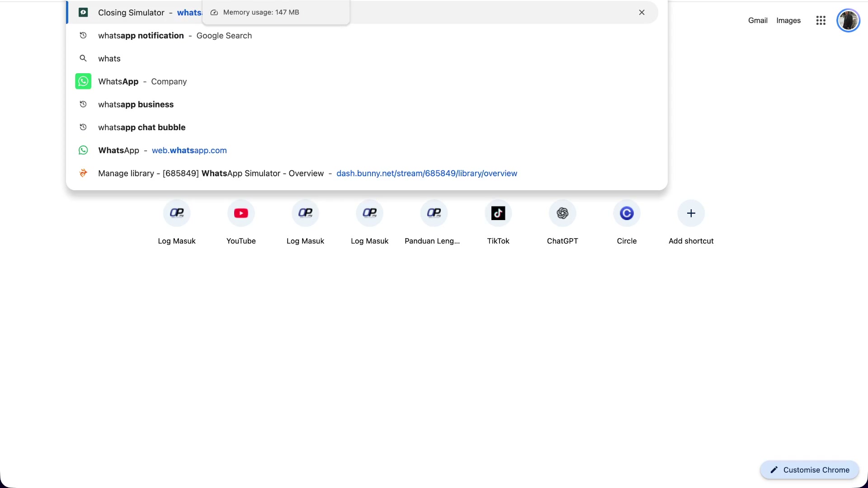Select the 'WhatsApp - Company' suggestion
This screenshot has height=488, width=868.
367,81
